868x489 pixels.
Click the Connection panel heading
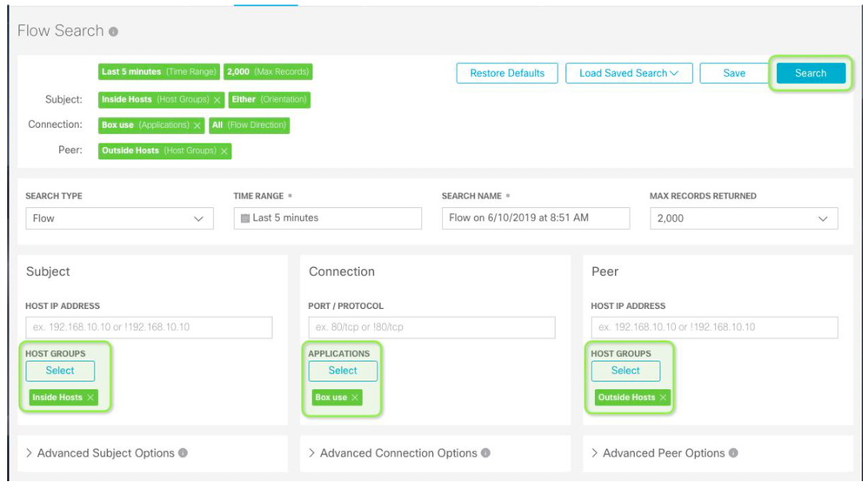pos(342,271)
